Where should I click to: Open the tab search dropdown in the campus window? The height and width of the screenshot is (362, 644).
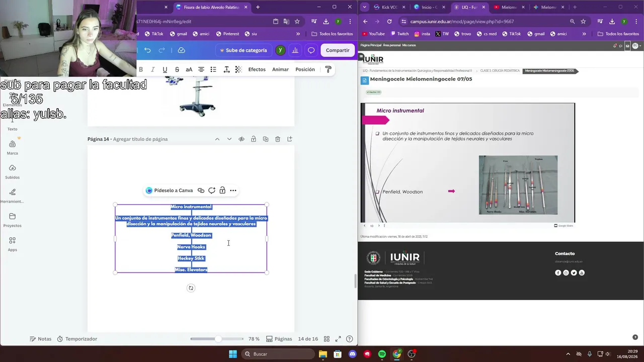(x=364, y=7)
